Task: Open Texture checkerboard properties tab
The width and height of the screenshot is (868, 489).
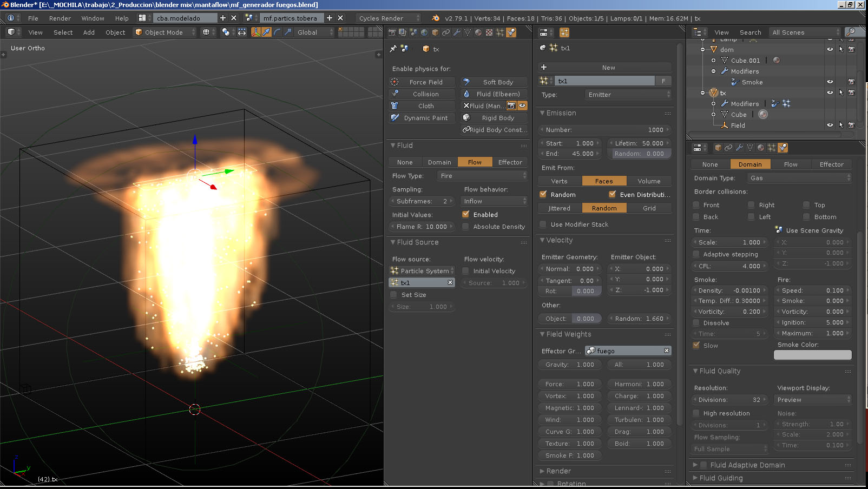Action: tap(489, 32)
